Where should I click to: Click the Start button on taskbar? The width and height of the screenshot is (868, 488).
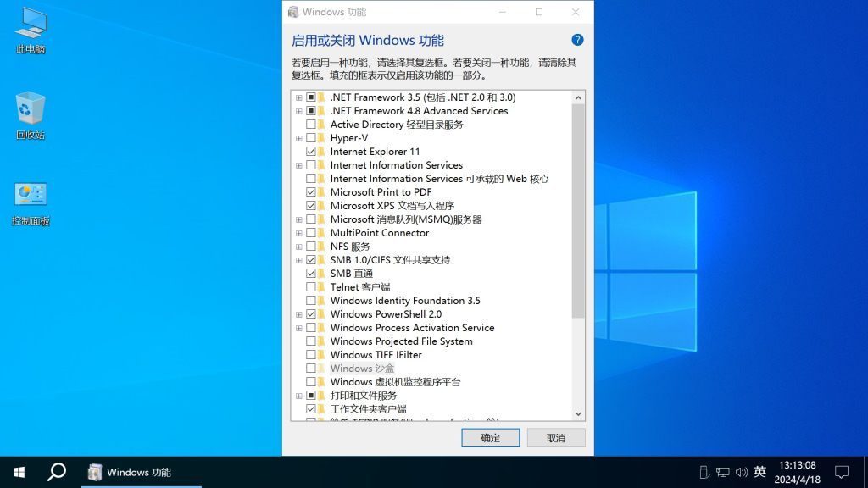[17, 471]
